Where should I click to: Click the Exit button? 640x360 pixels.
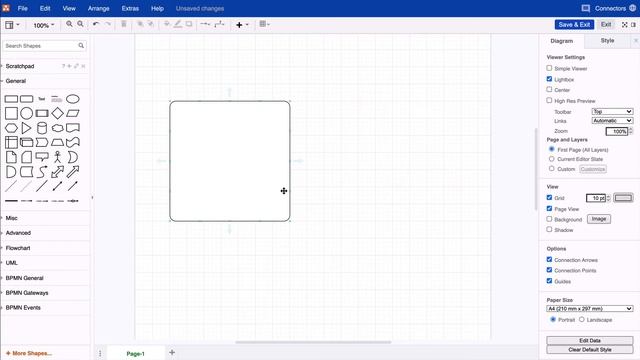[x=606, y=24]
